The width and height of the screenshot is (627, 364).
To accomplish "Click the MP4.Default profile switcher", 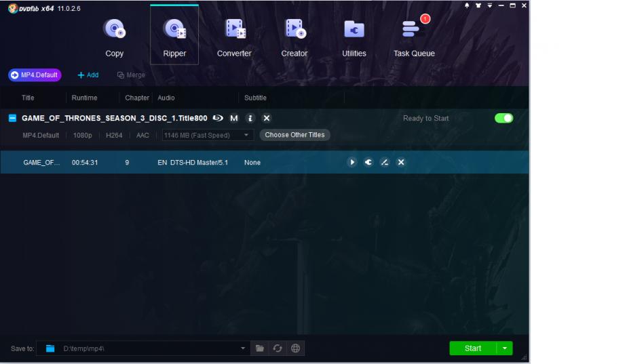I will pyautogui.click(x=35, y=75).
